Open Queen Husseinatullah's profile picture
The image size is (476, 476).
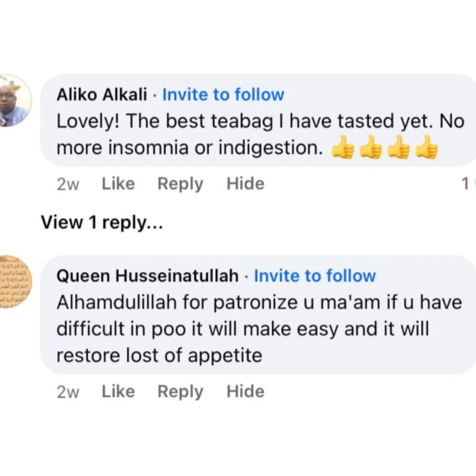[15, 282]
